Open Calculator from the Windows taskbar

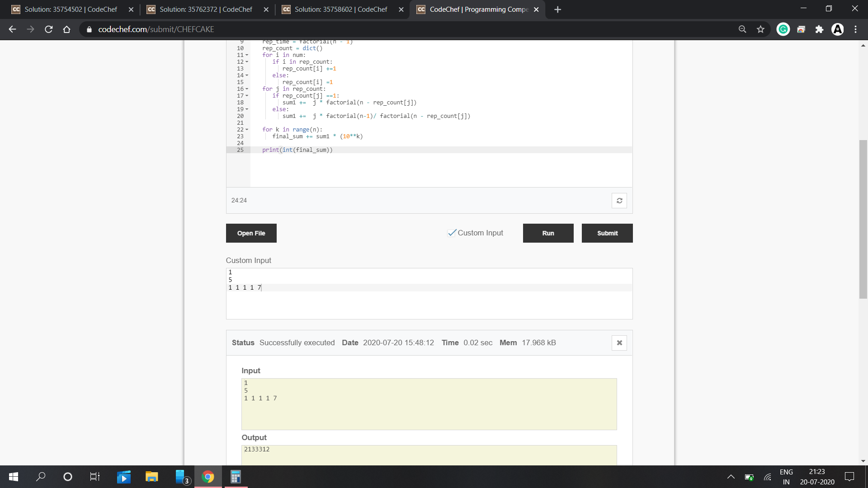(236, 477)
